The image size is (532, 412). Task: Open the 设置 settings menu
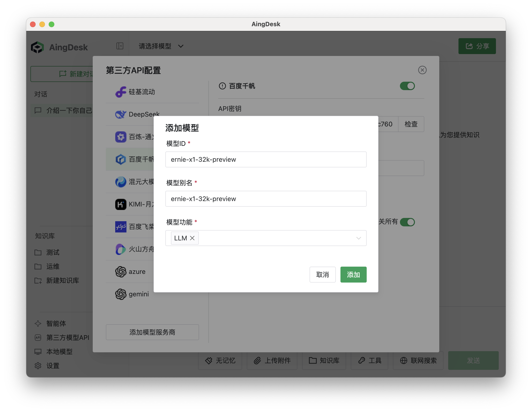point(53,365)
